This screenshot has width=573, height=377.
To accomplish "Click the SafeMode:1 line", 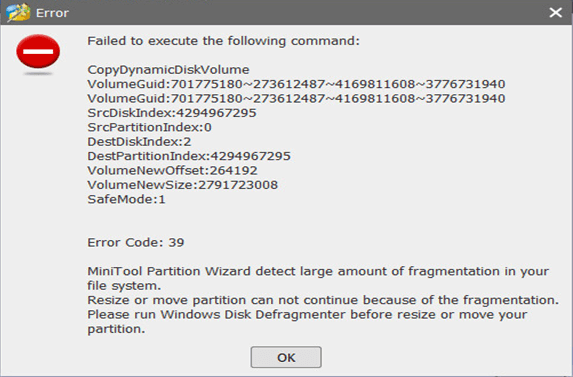I will (126, 199).
